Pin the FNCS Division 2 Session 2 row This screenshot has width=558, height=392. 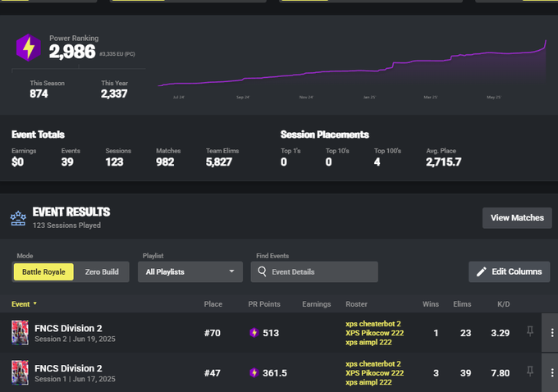pyautogui.click(x=530, y=331)
